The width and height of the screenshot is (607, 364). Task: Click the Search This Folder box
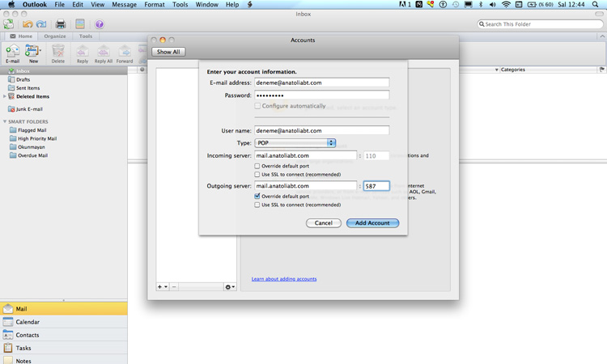coord(540,24)
